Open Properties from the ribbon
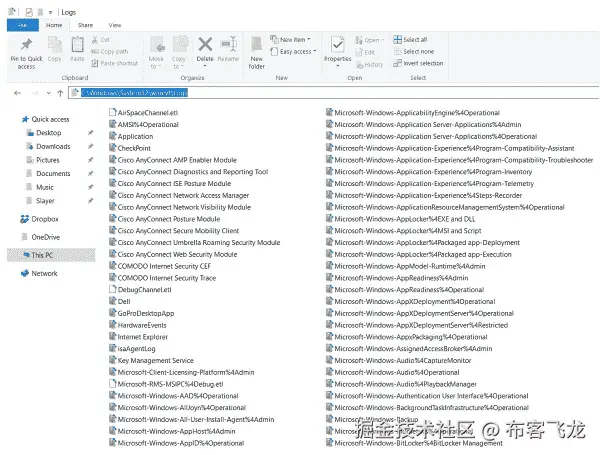 click(x=338, y=51)
